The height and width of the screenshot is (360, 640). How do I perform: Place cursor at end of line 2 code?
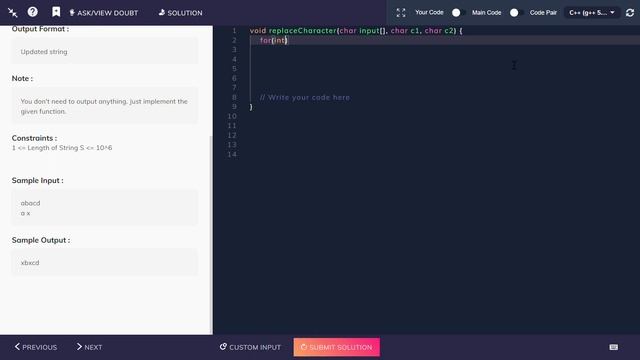288,40
